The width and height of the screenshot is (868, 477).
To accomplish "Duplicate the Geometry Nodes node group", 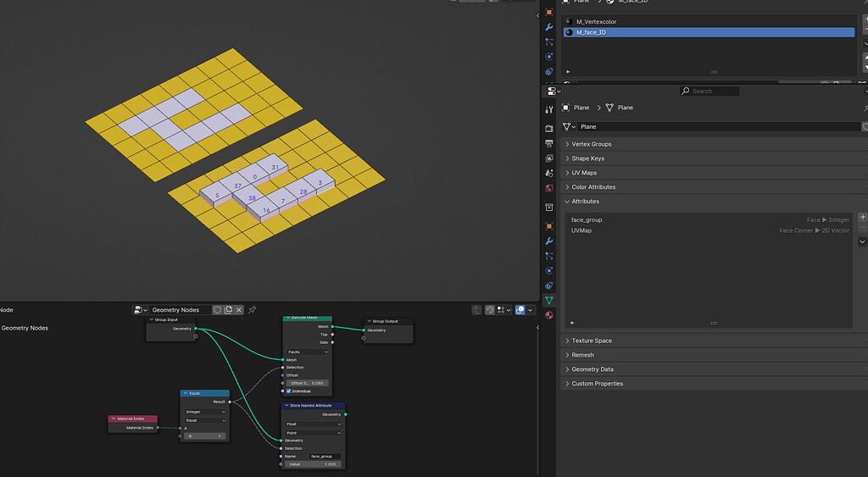I will tap(228, 310).
